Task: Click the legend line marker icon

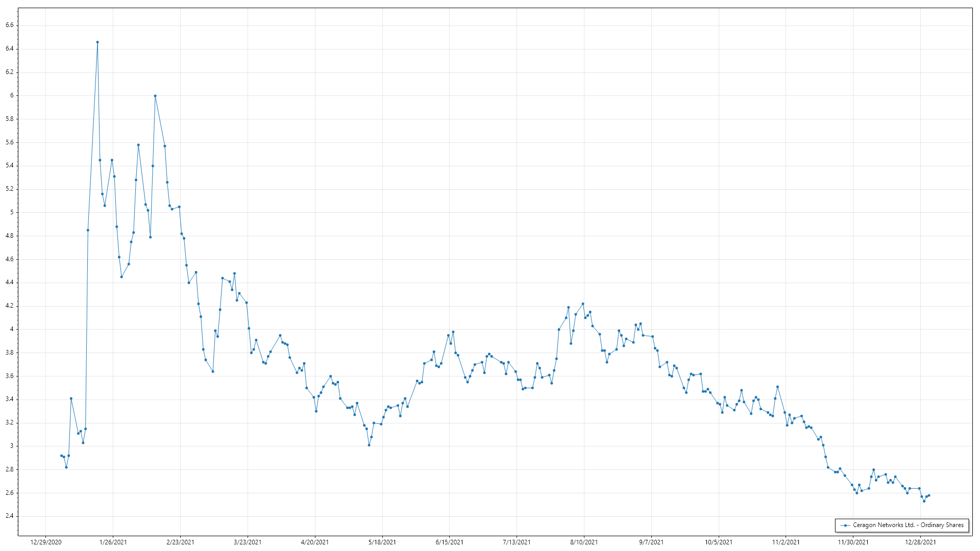Action: tap(845, 525)
